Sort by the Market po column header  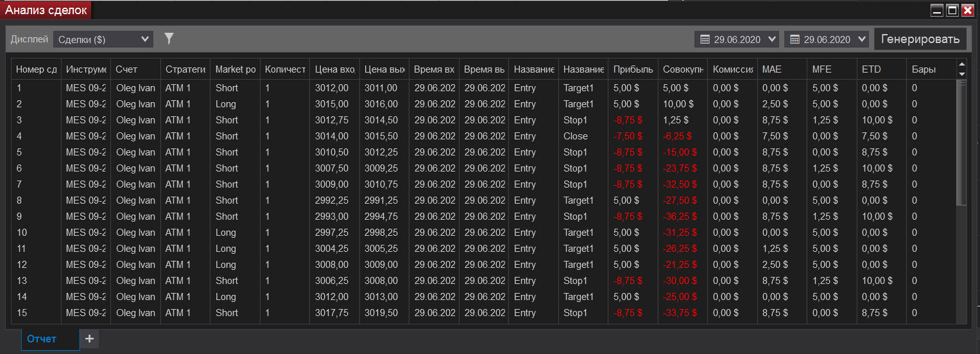[x=235, y=69]
